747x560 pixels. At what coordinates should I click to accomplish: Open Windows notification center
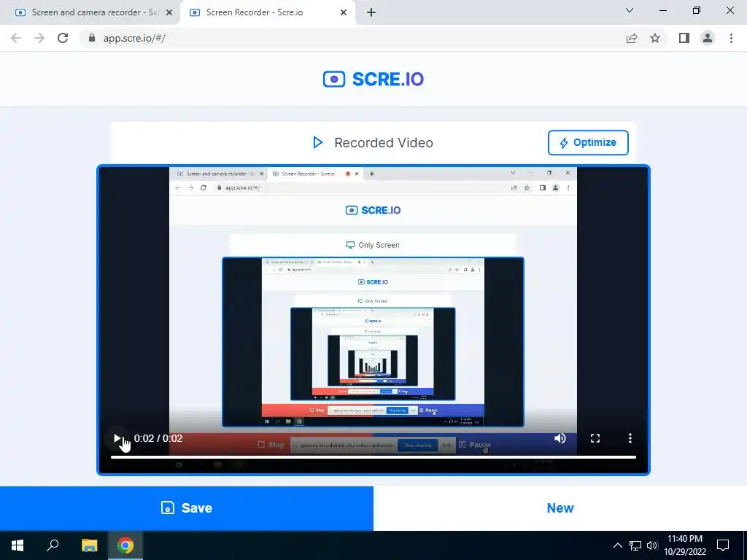pos(723,545)
